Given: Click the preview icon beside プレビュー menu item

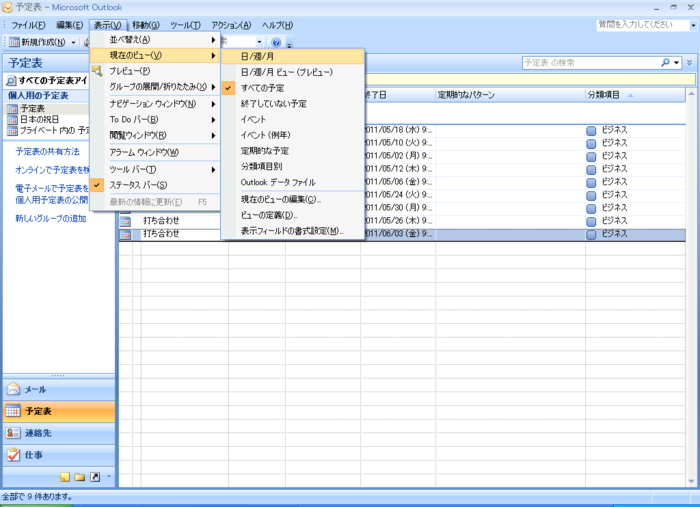Looking at the screenshot, I should (97, 71).
